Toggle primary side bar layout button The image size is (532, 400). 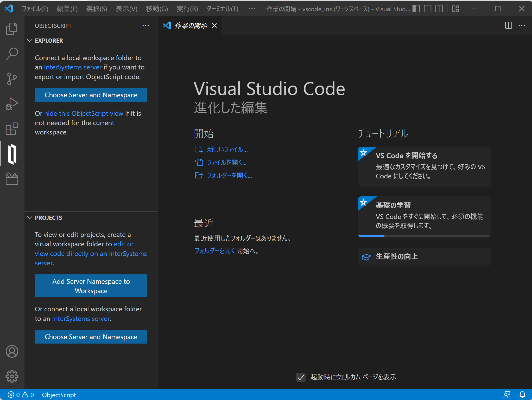pos(416,9)
